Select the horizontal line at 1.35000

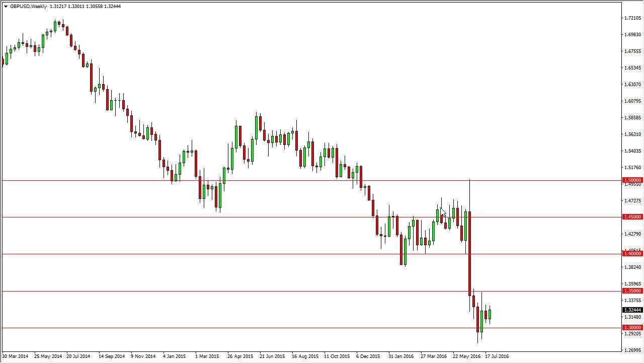(302, 291)
